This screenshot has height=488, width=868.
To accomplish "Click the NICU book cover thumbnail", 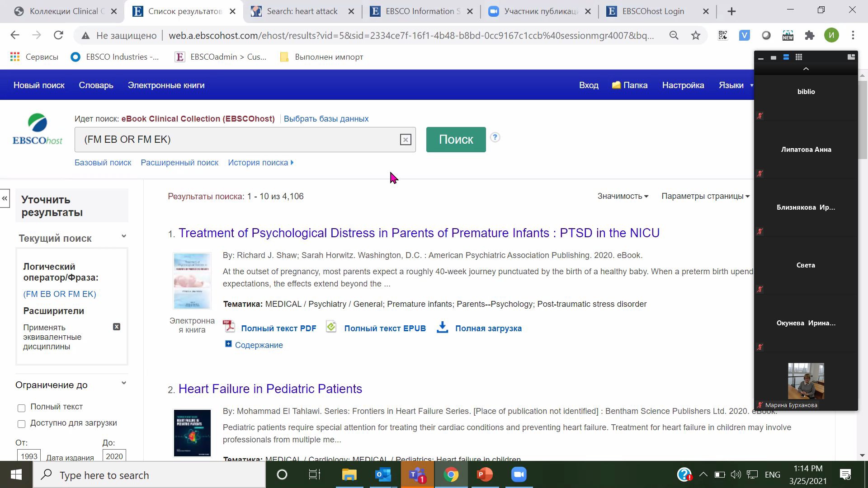I will [192, 281].
